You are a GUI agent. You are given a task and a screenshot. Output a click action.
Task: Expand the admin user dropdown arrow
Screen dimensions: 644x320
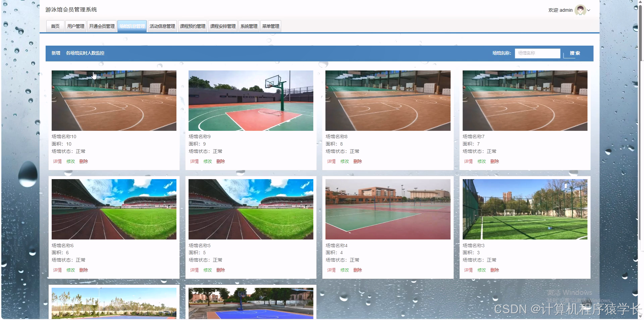point(589,10)
